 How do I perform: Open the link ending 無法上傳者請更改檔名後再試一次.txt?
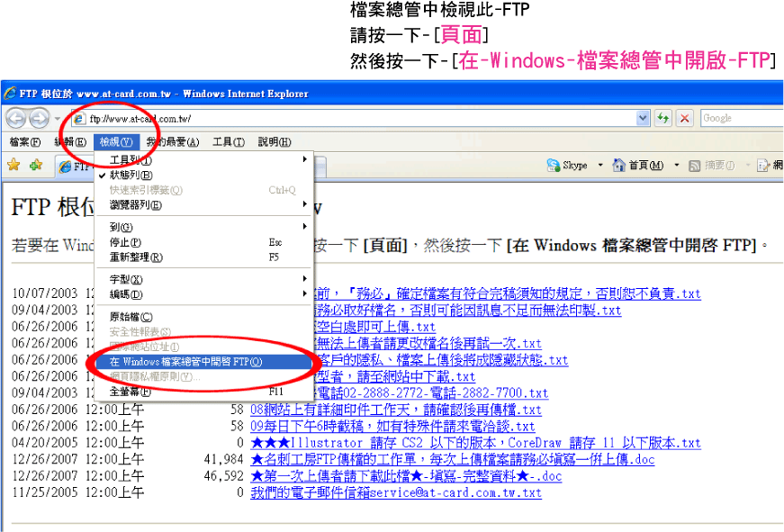(x=428, y=344)
